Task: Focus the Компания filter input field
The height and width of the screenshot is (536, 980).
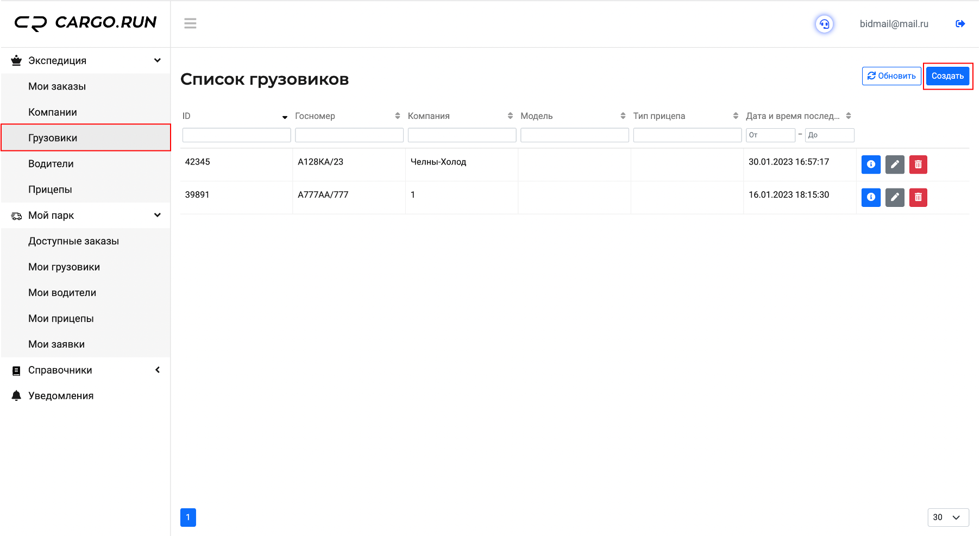Action: [x=462, y=135]
